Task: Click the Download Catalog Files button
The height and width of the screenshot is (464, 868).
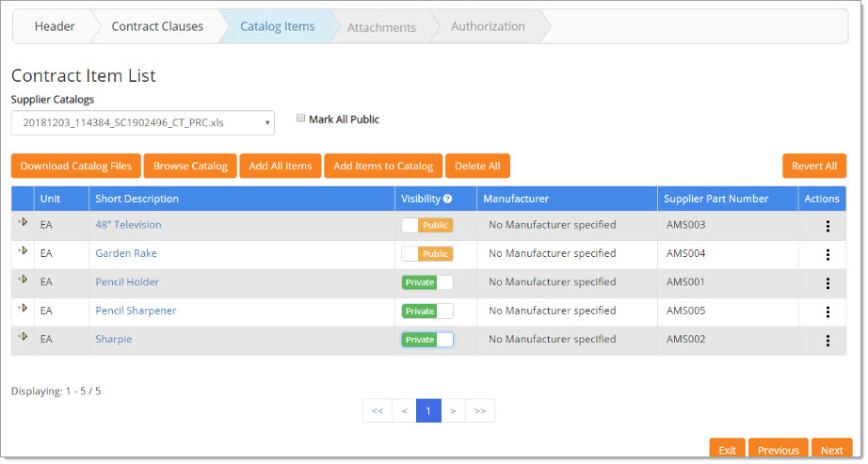Action: coord(76,167)
